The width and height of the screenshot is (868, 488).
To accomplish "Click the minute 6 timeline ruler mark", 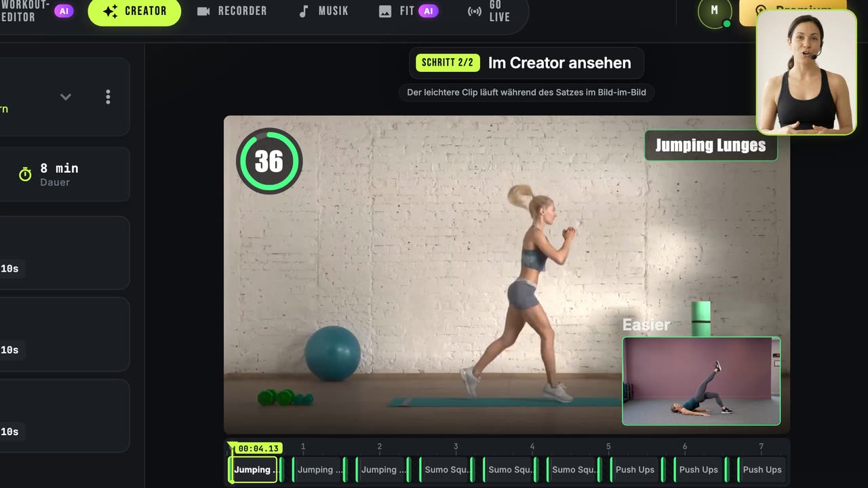I will click(685, 447).
